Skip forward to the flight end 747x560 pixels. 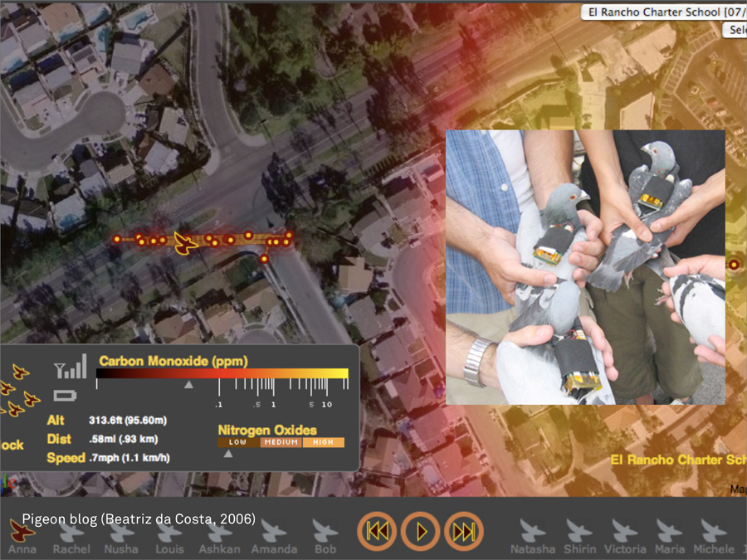tap(463, 532)
